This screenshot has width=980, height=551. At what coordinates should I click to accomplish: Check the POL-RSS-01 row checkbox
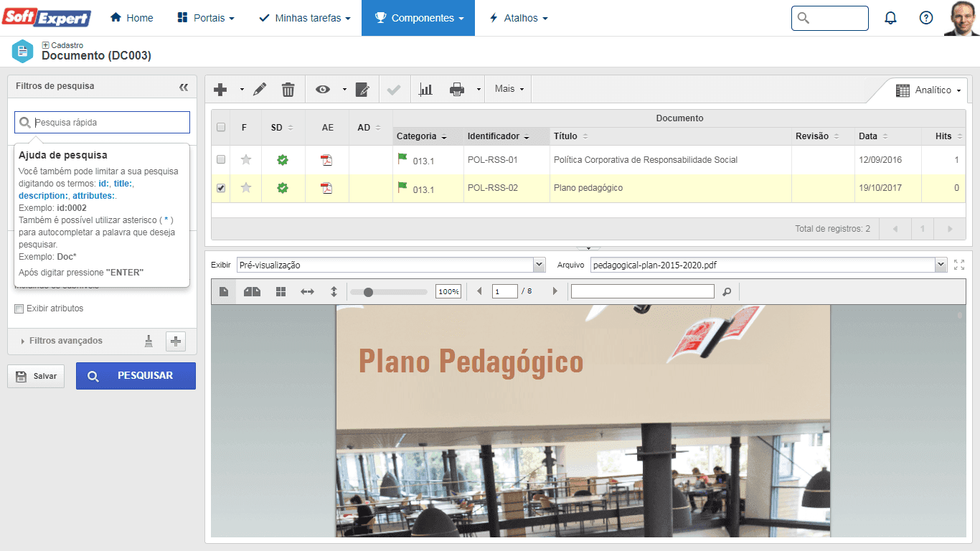[221, 159]
